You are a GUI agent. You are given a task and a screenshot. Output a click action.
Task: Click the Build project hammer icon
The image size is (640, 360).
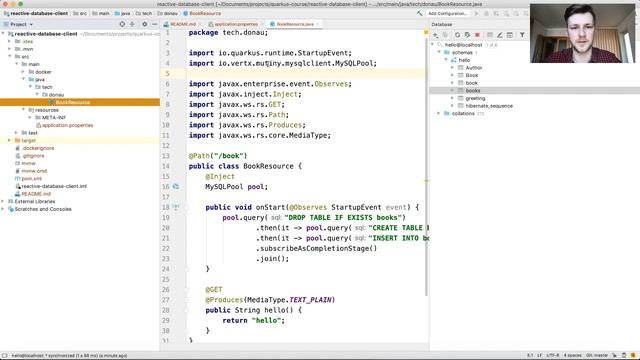point(419,13)
